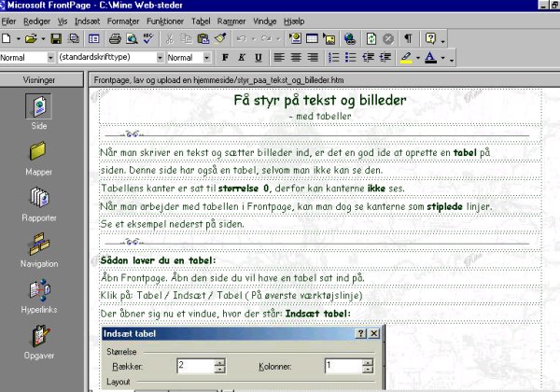Select the Format Painter brush icon

[x=220, y=38]
